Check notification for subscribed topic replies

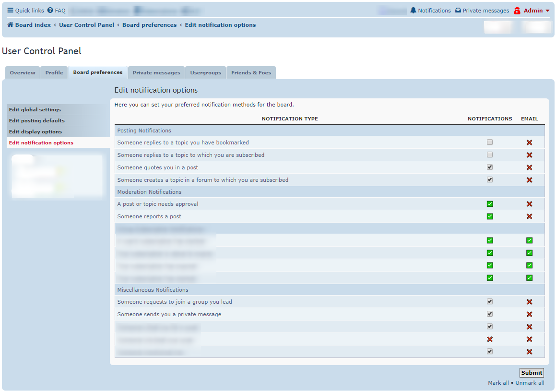(x=489, y=155)
